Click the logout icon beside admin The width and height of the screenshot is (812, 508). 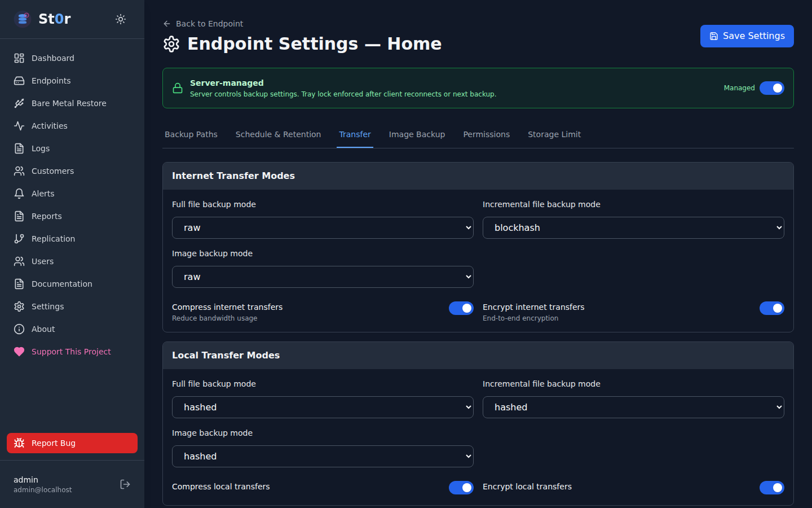[x=125, y=484]
